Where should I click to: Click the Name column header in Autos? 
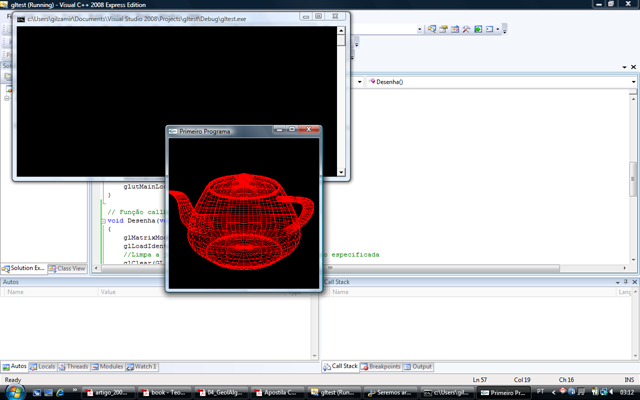pyautogui.click(x=51, y=292)
